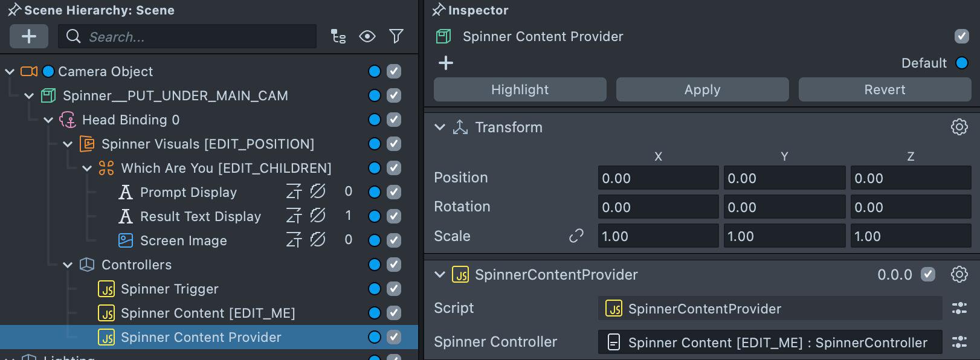Click the eye visibility filter icon
The image size is (980, 360).
tap(367, 36)
